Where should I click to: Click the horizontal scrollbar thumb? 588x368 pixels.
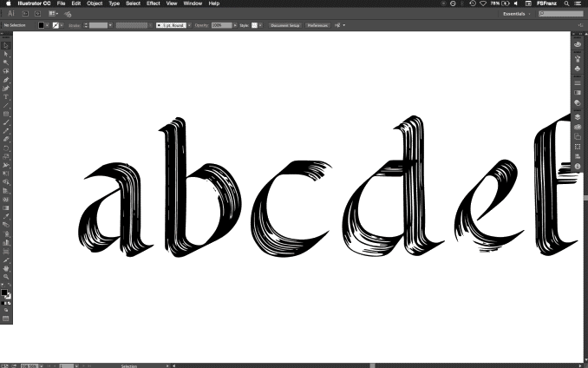[372, 365]
